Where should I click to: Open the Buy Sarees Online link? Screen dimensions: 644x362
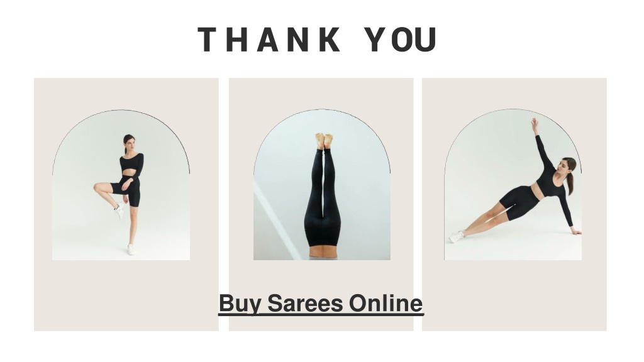pyautogui.click(x=321, y=304)
